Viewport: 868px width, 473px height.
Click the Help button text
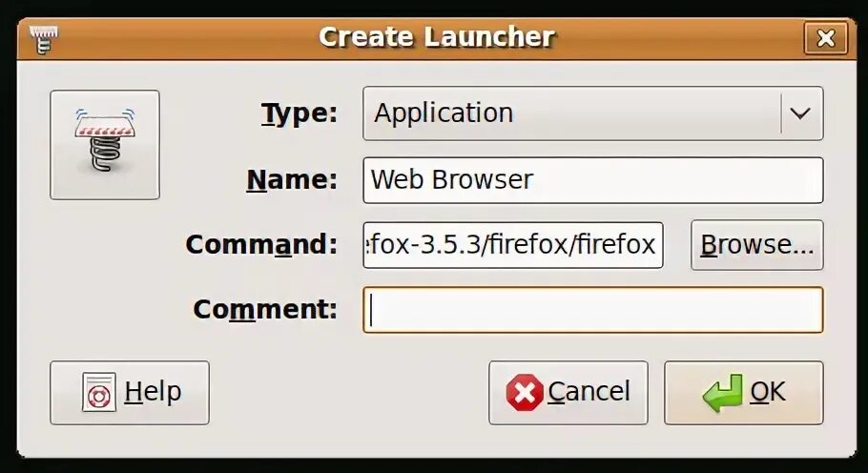pos(153,392)
